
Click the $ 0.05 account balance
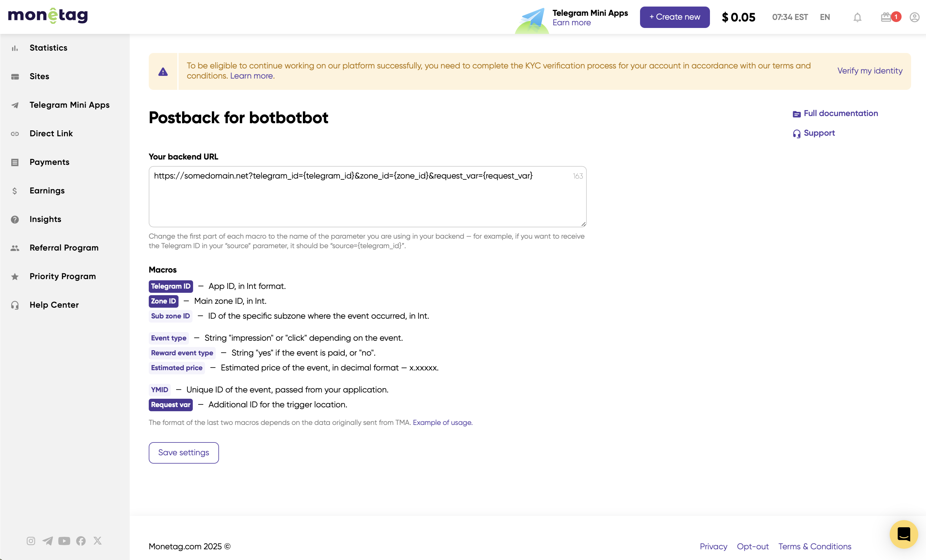[739, 17]
